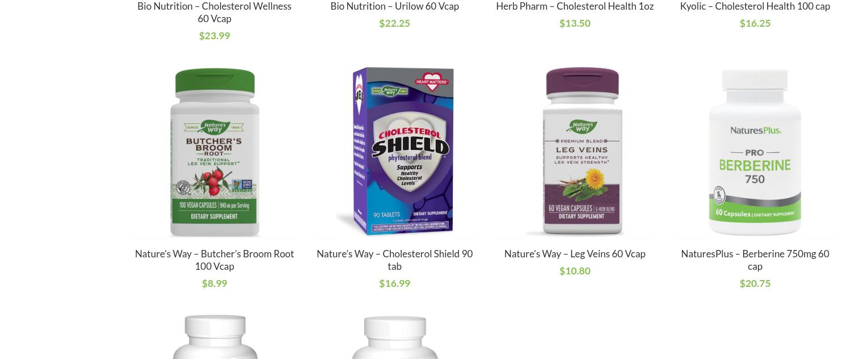Click the $10.80 price under Leg Veins
Viewport: 868px width, 359px height.
(x=575, y=271)
